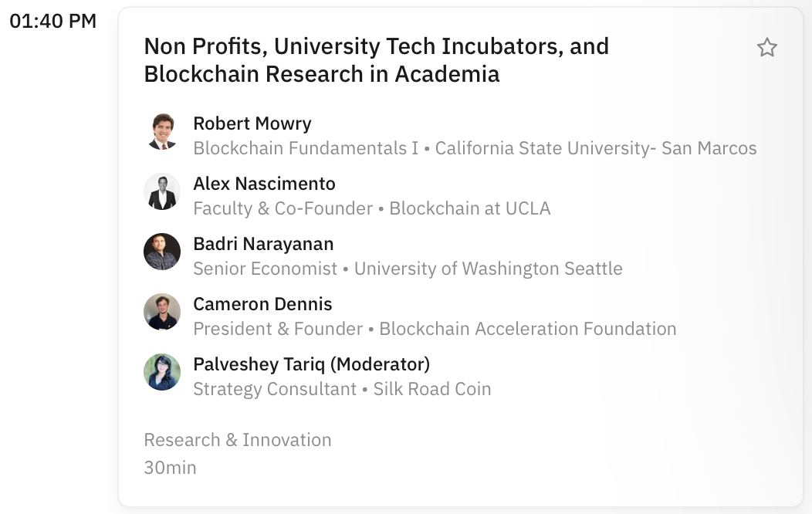Select the Cameron Dennis speaker name

click(x=262, y=304)
